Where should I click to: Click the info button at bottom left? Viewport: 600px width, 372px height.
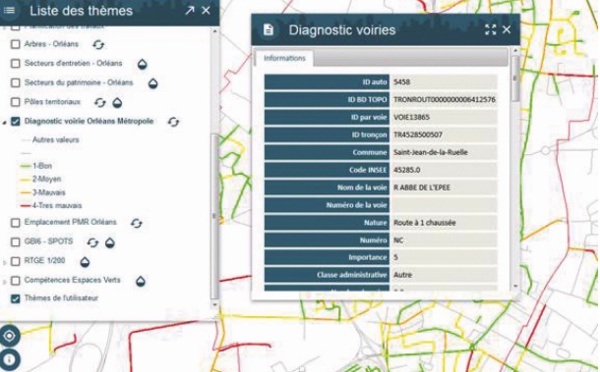point(9,360)
